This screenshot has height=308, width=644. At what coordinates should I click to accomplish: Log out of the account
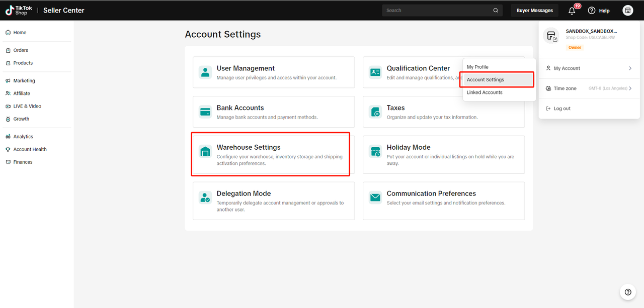point(561,109)
